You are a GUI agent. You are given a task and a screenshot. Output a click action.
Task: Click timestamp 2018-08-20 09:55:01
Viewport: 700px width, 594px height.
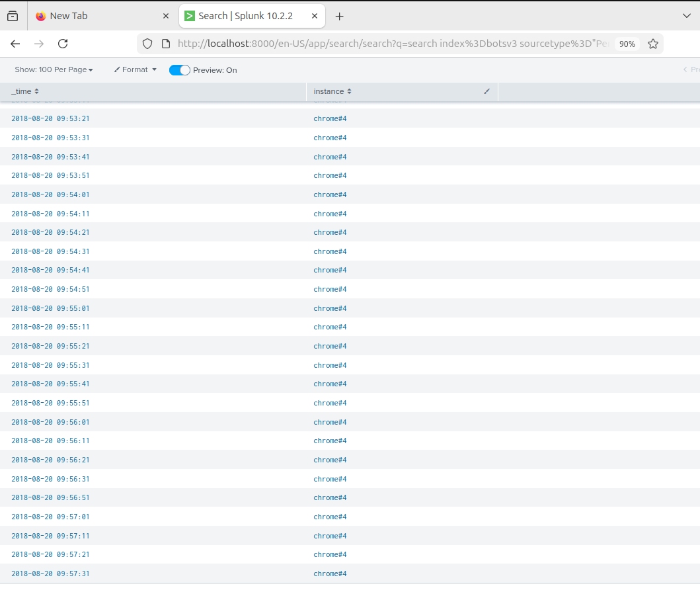point(50,309)
